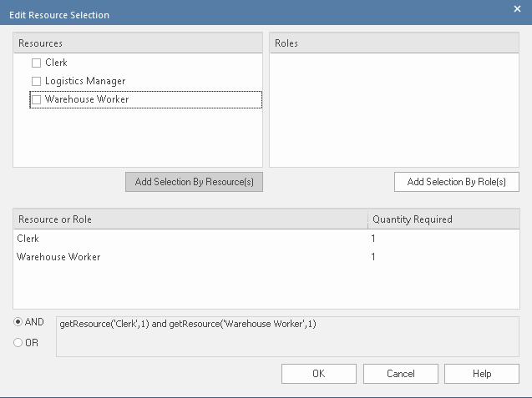The height and width of the screenshot is (398, 532).
Task: Select Warehouse Worker row in selection table
Action: pyautogui.click(x=58, y=257)
